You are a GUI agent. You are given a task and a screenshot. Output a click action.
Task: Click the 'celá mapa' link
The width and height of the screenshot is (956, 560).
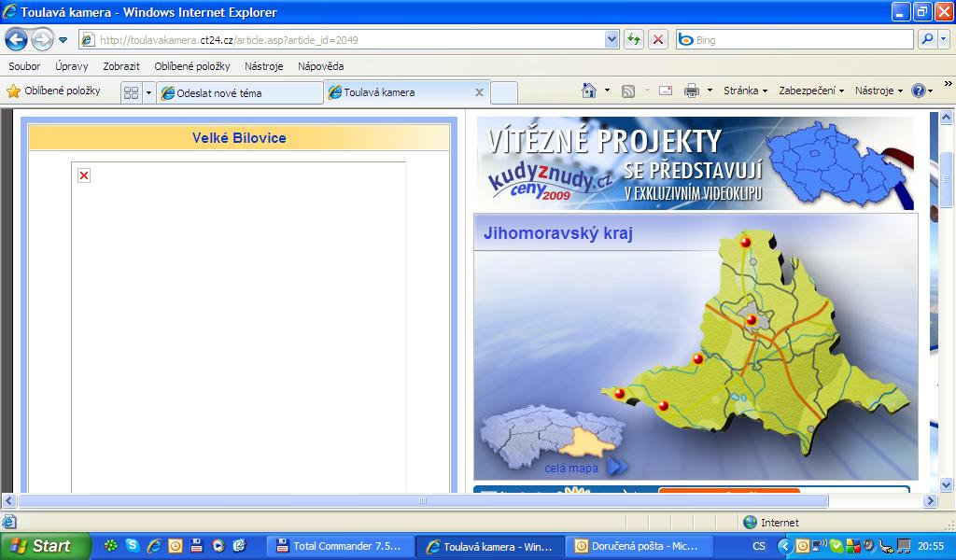point(571,468)
